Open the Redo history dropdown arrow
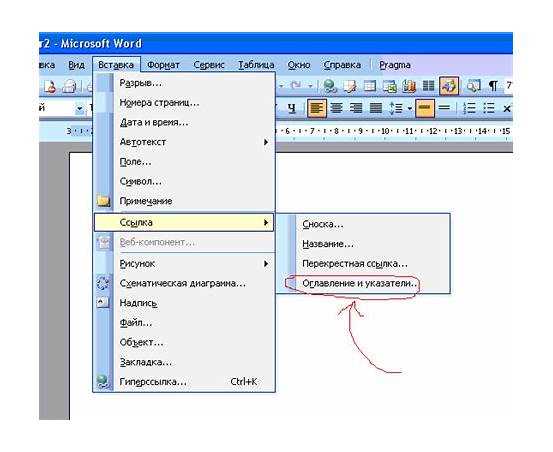 coord(310,86)
